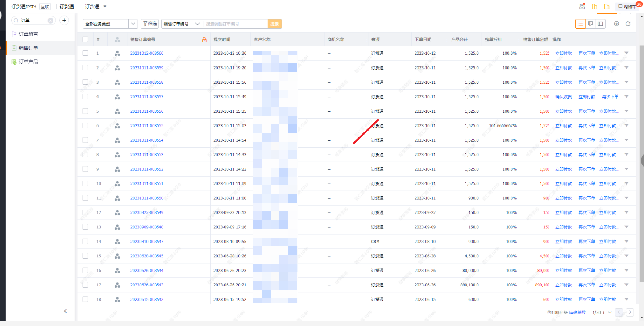Switch to kanban board view icon
Image resolution: width=644 pixels, height=326 pixels.
coord(590,24)
